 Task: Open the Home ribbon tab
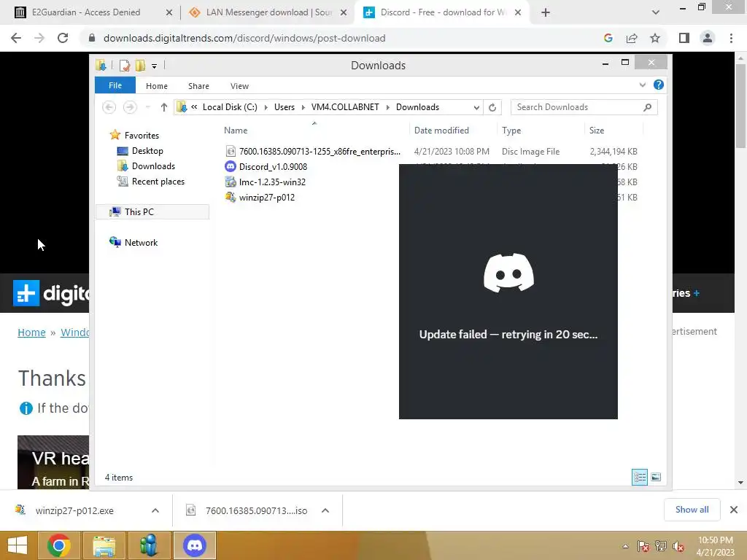click(157, 86)
